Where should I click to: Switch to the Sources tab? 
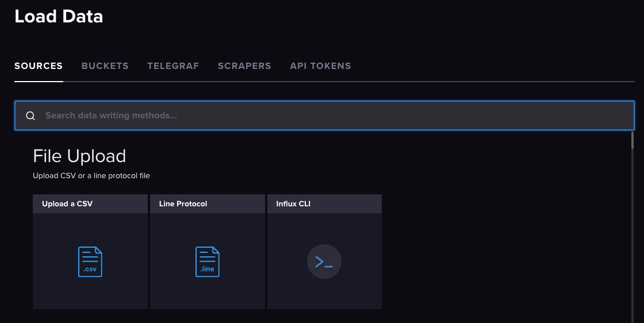coord(39,66)
